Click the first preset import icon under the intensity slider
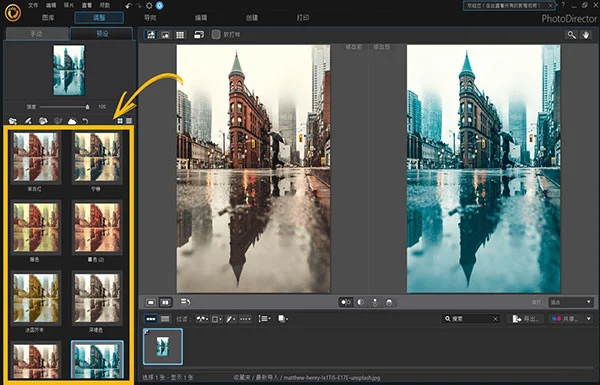Screen dimensions: 600x385 click(x=13, y=121)
